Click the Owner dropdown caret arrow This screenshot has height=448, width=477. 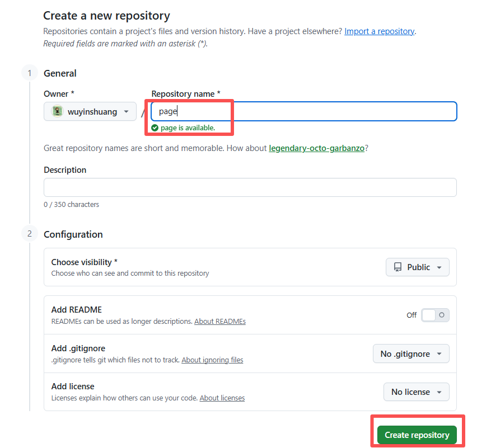(x=127, y=111)
